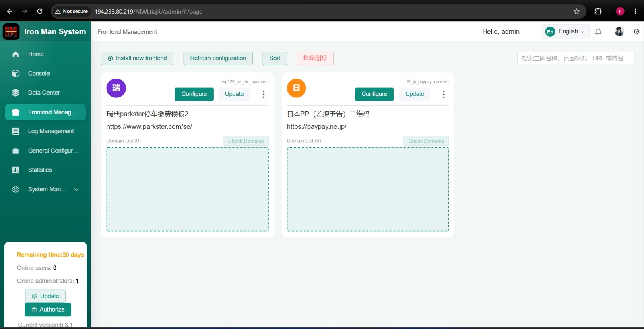Click Update button in license panel
The image size is (644, 329).
tap(45, 296)
